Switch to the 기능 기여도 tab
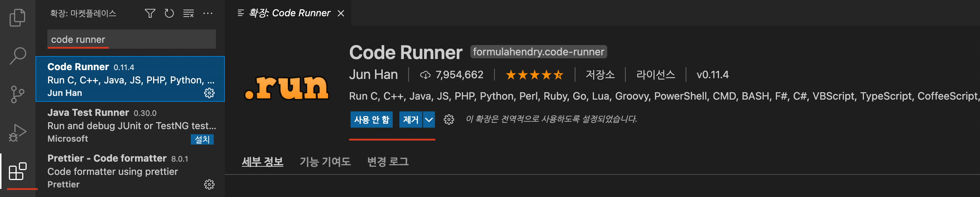 tap(325, 162)
